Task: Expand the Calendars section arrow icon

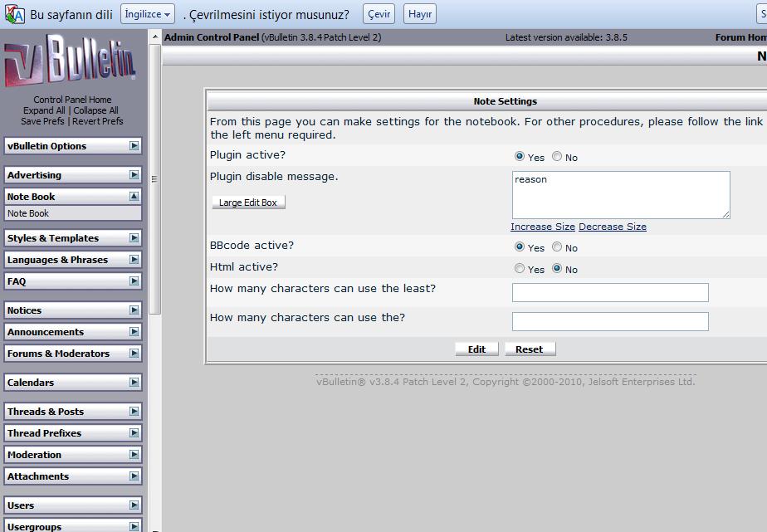Action: pyautogui.click(x=134, y=383)
